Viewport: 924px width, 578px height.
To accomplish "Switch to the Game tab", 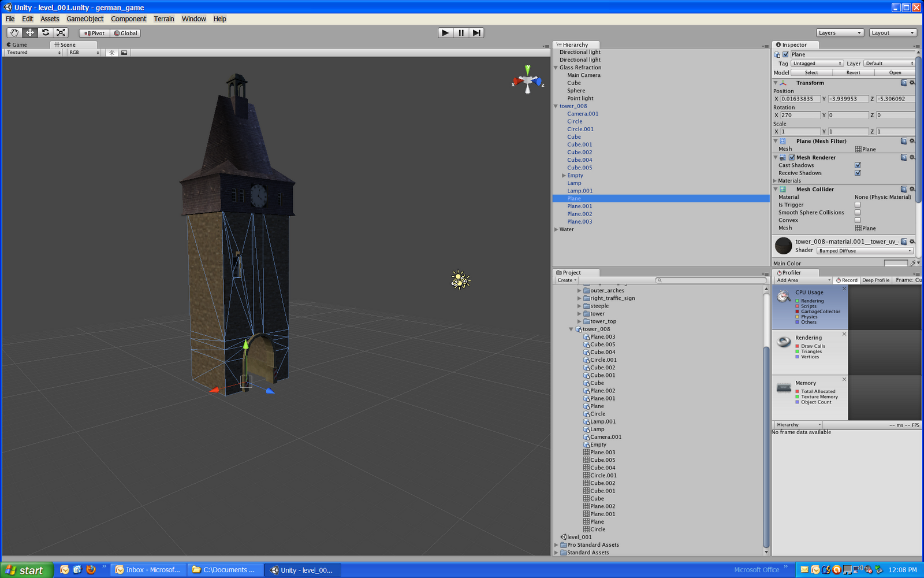I will pyautogui.click(x=20, y=45).
